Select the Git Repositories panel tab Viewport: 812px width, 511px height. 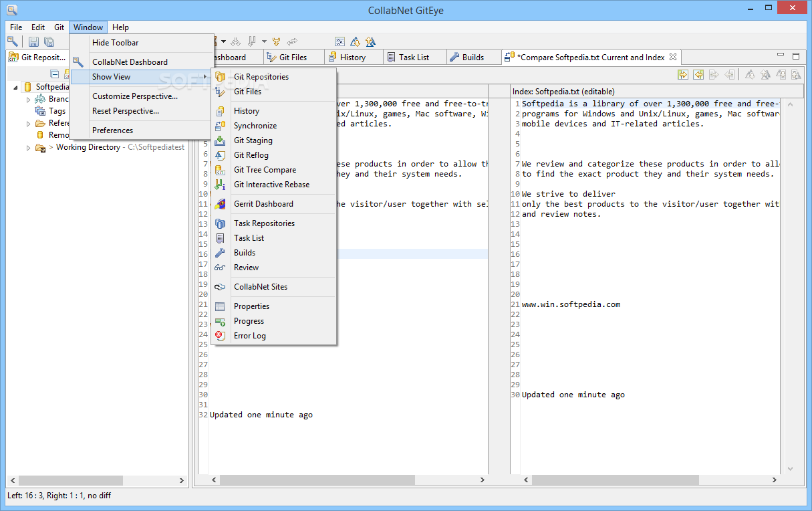(x=38, y=58)
